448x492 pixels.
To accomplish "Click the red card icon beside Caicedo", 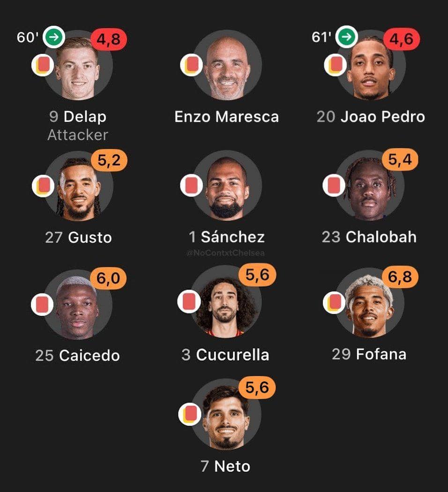I will pos(43,304).
